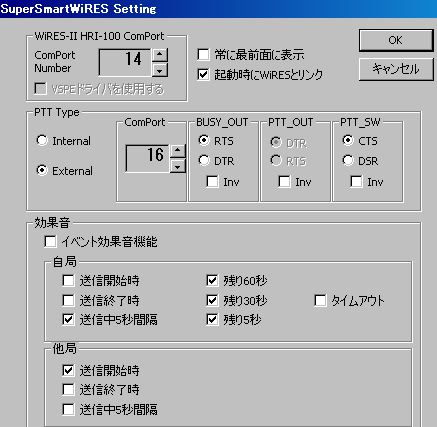Select the External PTT type radio
Screen dimensions: 437x427
click(x=42, y=170)
